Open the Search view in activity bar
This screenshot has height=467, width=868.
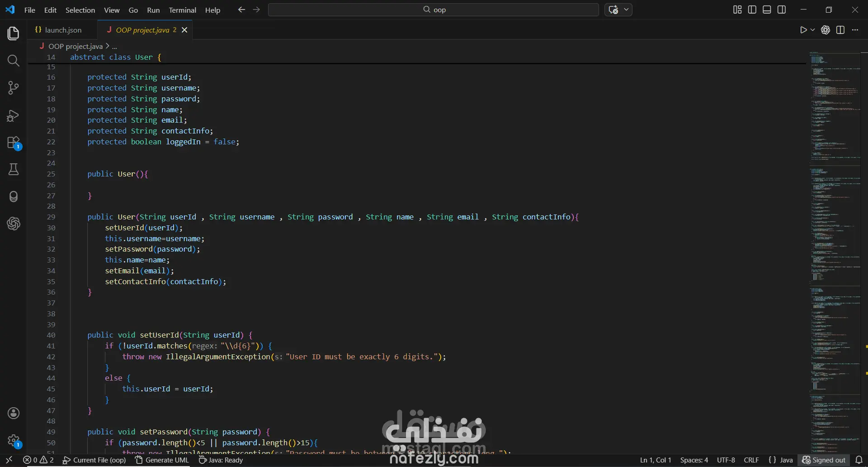pos(14,61)
